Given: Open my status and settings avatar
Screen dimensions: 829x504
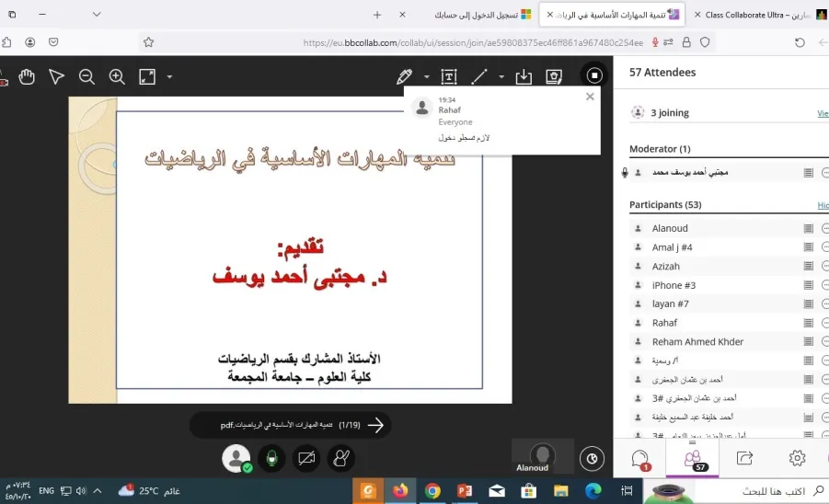Looking at the screenshot, I should tap(236, 458).
